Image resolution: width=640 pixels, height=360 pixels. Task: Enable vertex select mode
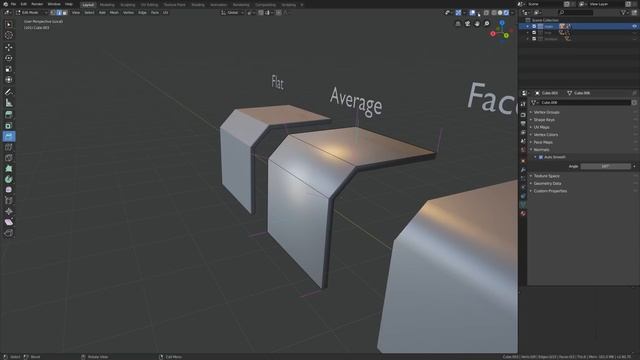(53, 13)
